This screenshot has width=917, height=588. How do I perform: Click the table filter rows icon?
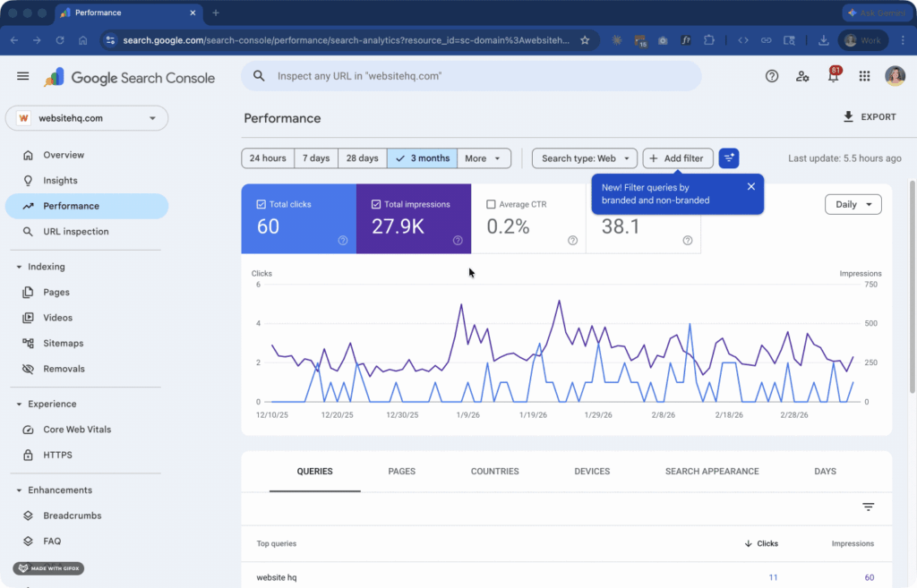pos(868,507)
